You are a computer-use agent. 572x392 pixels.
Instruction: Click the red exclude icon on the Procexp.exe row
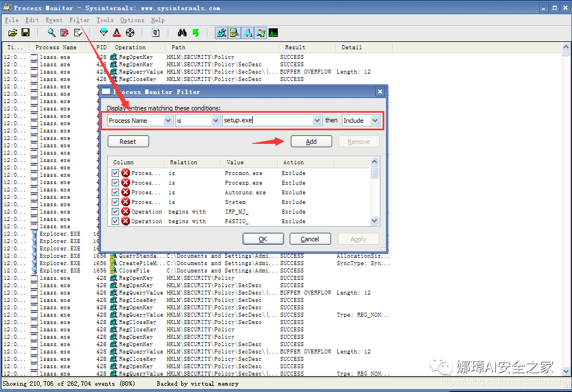[x=125, y=183]
